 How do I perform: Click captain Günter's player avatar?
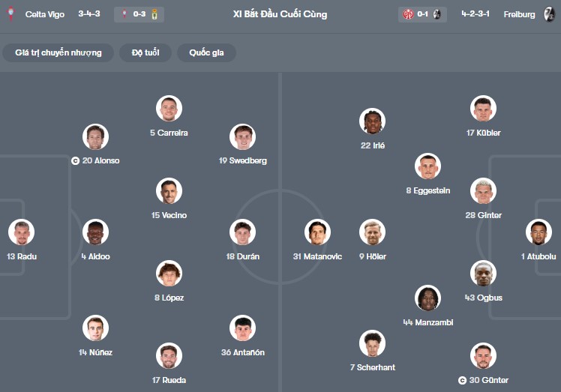coord(484,356)
